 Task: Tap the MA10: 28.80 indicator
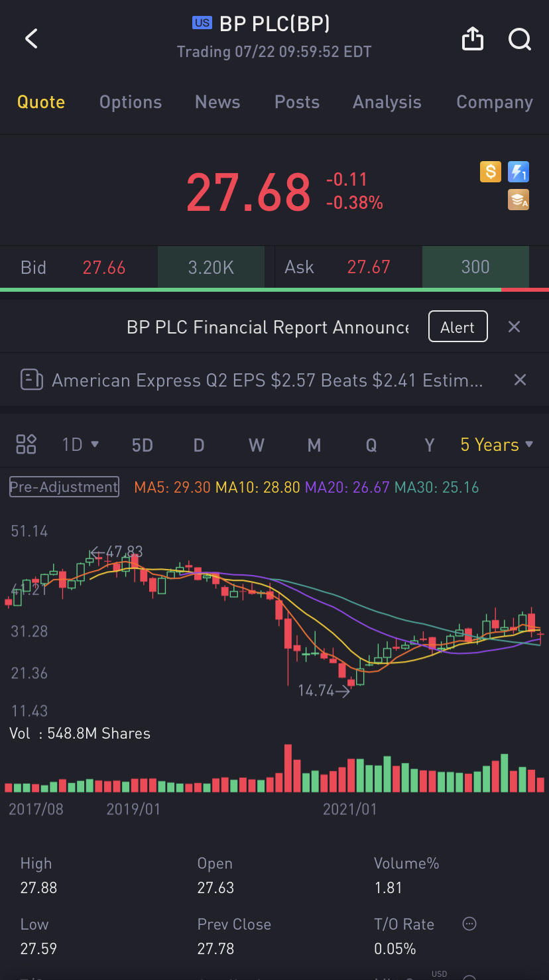tap(259, 487)
